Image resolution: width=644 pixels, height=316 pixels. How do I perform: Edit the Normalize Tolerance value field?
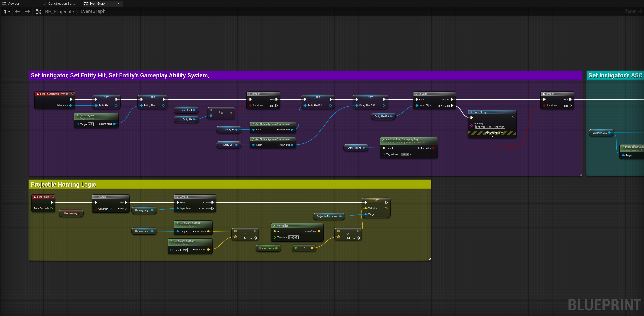(293, 238)
